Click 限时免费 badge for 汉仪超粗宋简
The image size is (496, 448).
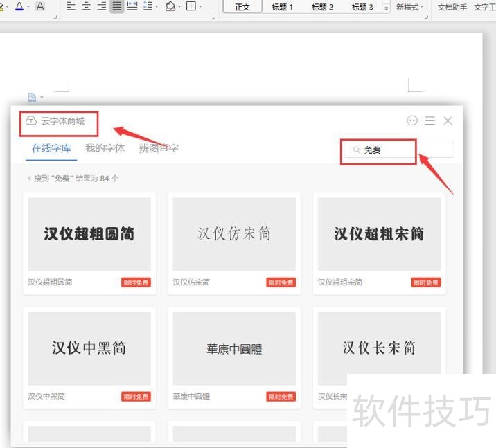(426, 283)
